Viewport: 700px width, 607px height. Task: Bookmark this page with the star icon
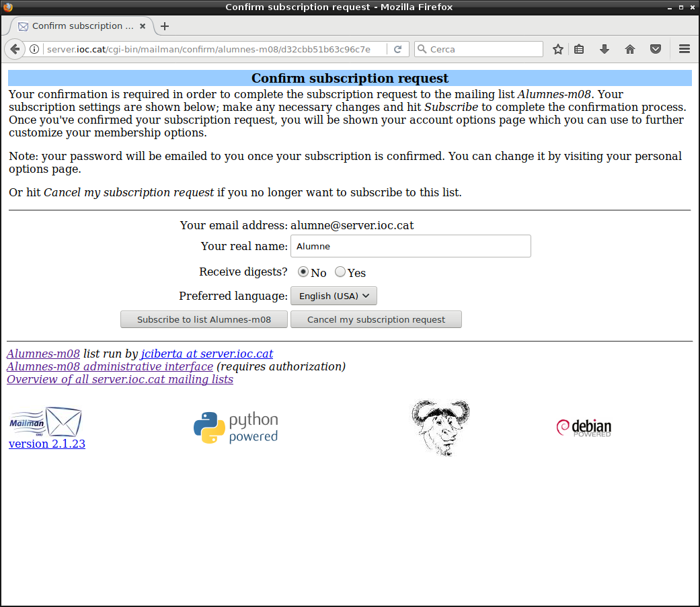click(557, 49)
